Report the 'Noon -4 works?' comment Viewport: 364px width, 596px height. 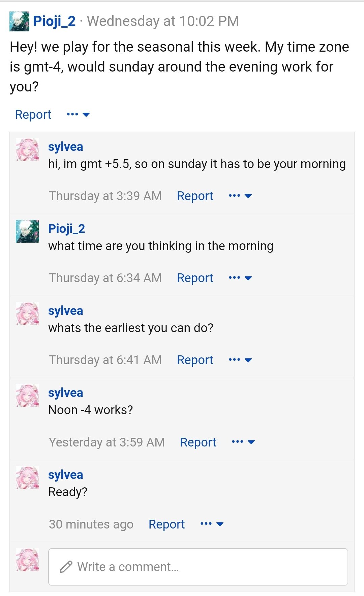198,442
